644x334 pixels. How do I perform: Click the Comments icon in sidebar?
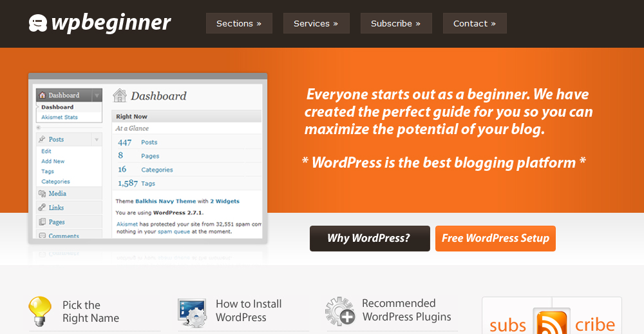pyautogui.click(x=42, y=236)
